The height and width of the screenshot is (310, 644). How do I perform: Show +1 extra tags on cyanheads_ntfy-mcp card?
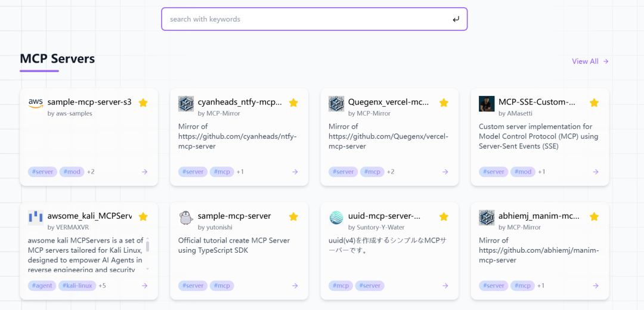pos(240,172)
